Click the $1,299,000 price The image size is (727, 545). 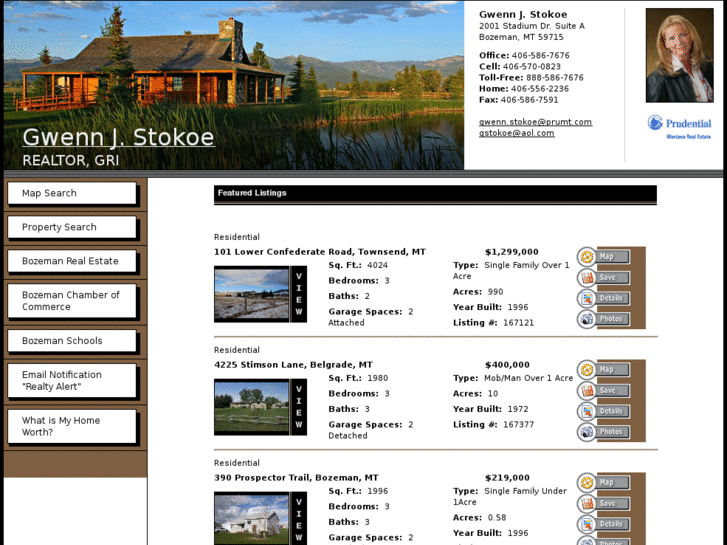511,252
